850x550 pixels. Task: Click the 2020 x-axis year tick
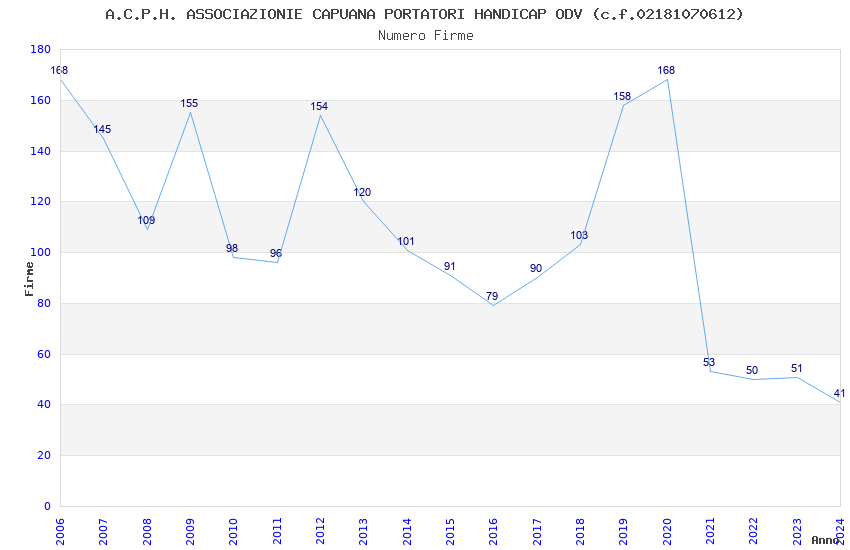click(x=667, y=531)
